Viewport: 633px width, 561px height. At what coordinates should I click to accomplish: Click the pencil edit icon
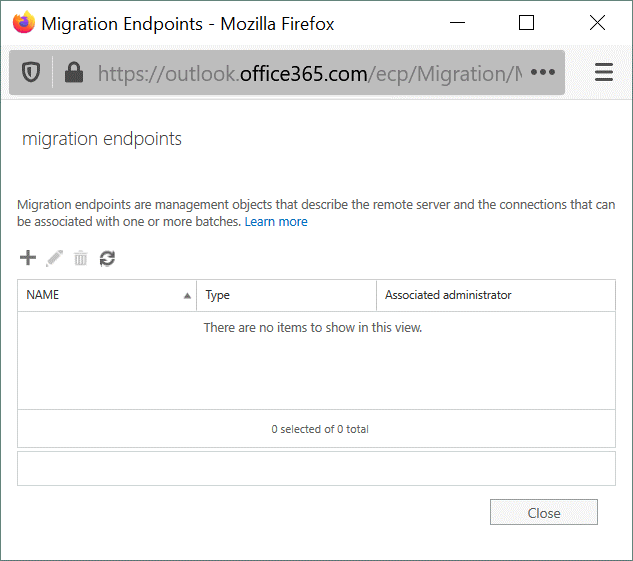(x=55, y=258)
